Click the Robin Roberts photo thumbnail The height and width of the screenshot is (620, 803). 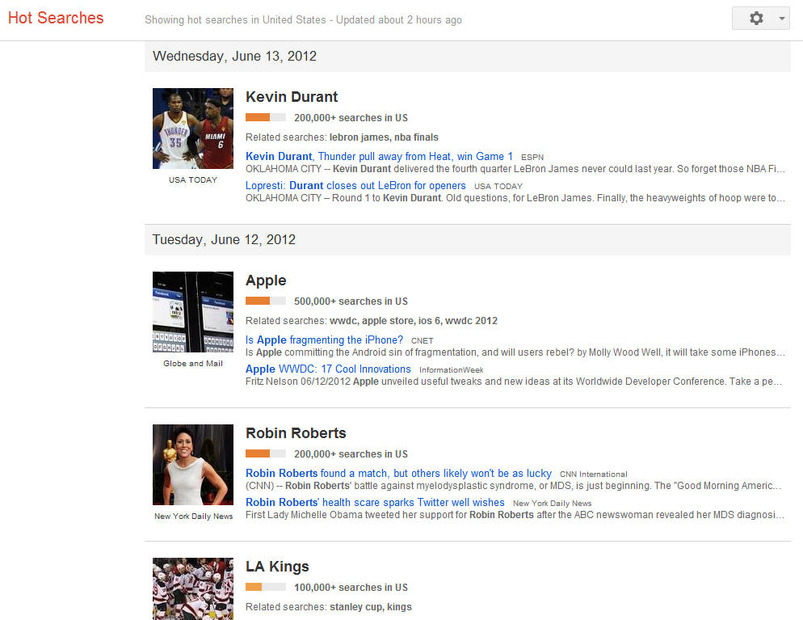[193, 464]
